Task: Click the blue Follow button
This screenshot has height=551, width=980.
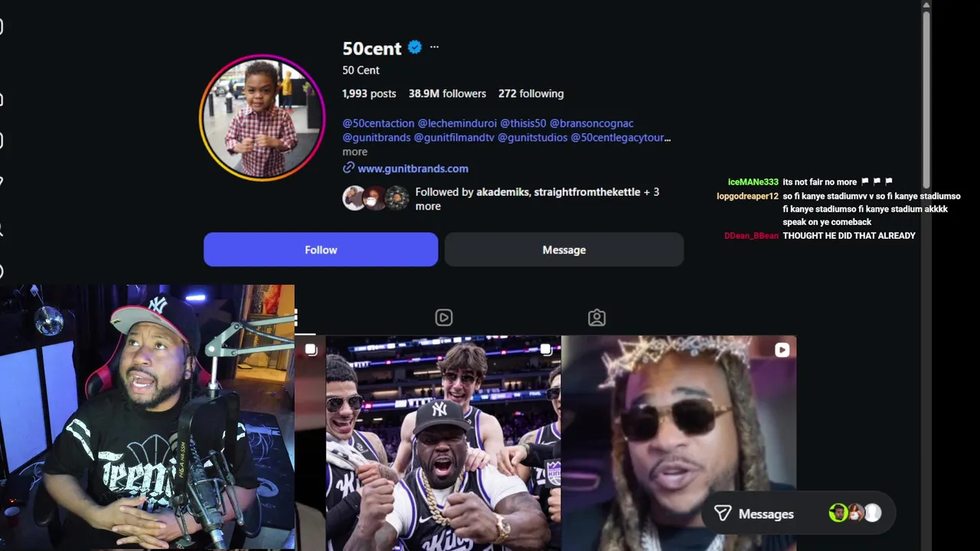Action: point(321,249)
